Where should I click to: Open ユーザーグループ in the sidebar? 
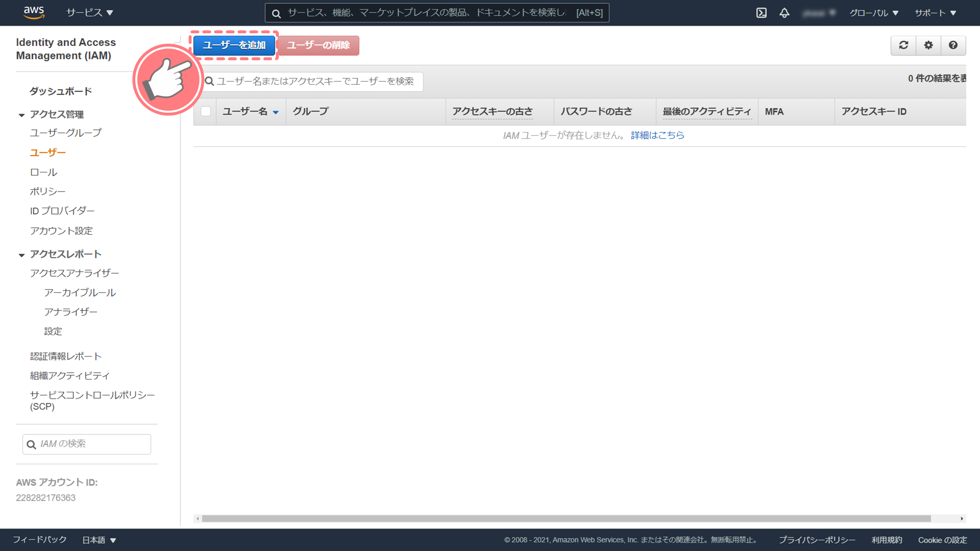(x=66, y=133)
